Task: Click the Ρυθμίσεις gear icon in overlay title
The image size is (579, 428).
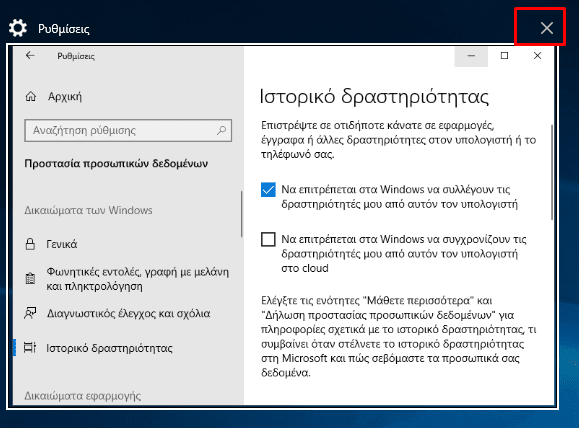Action: [x=18, y=28]
